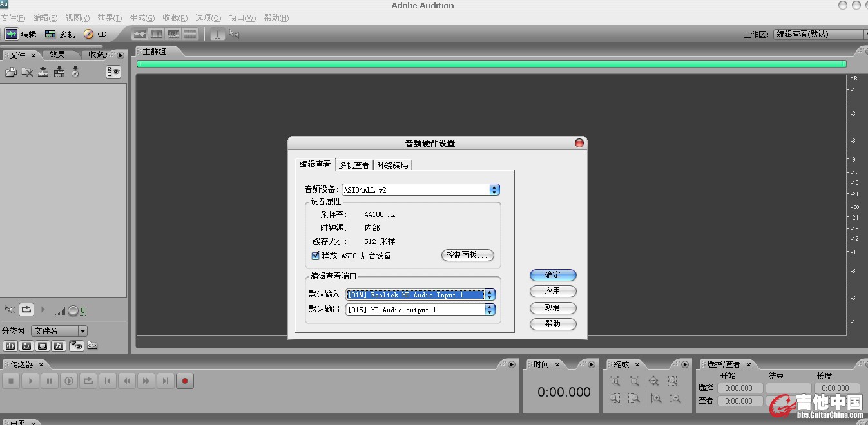The image size is (868, 425).
Task: Click zoom to selection icon
Action: [x=673, y=381]
